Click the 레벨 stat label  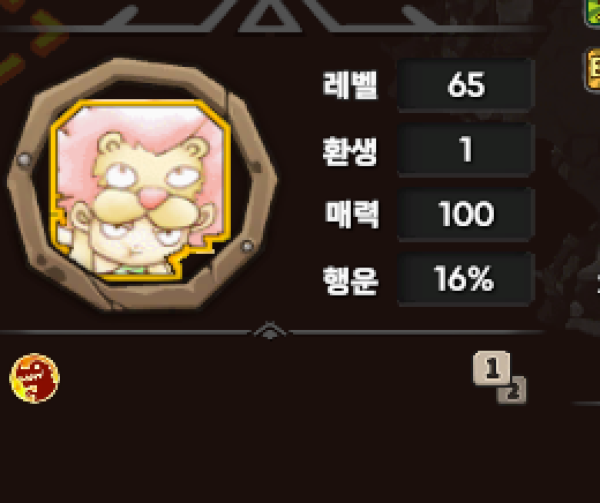[x=350, y=85]
